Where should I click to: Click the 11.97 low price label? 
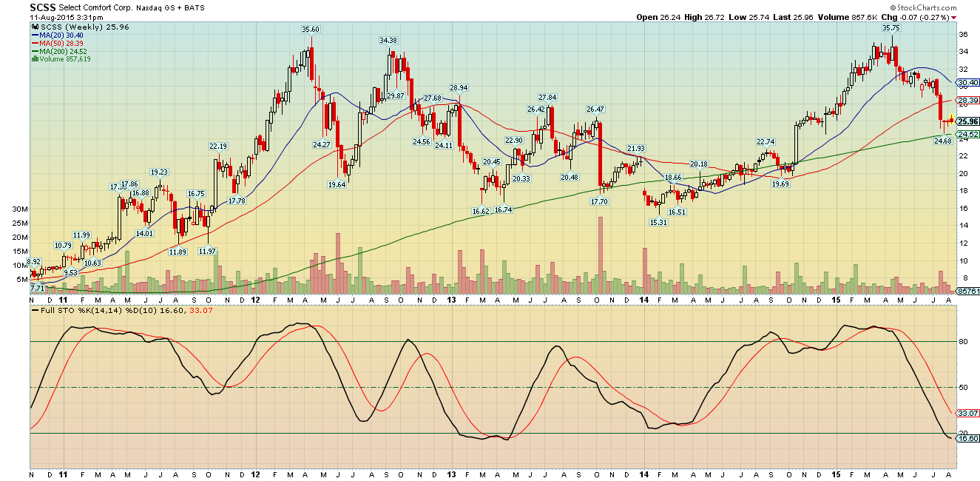point(207,252)
